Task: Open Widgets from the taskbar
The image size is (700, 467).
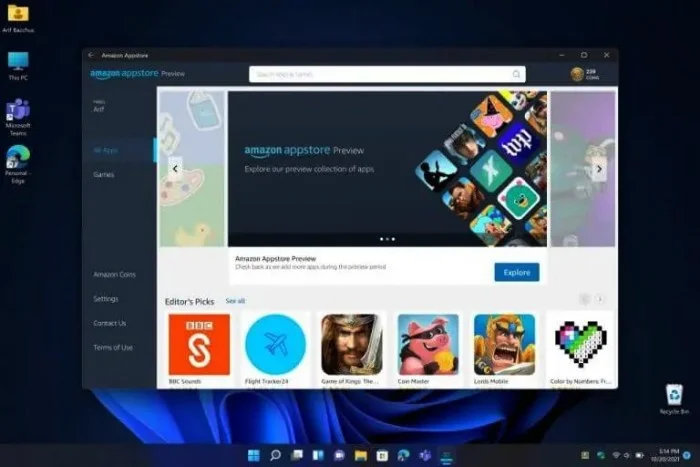Action: (x=318, y=455)
